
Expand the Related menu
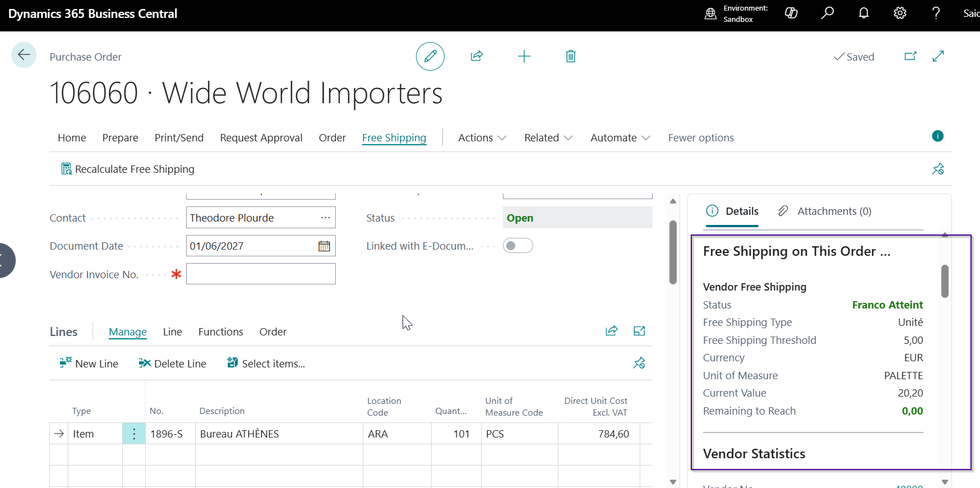click(548, 138)
